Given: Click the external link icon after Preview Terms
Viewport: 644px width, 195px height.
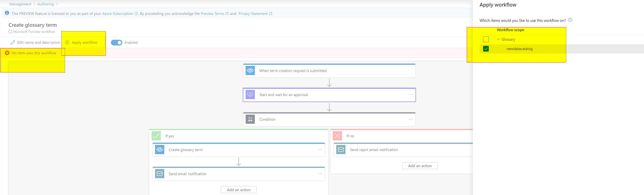Looking at the screenshot, I should [227, 14].
